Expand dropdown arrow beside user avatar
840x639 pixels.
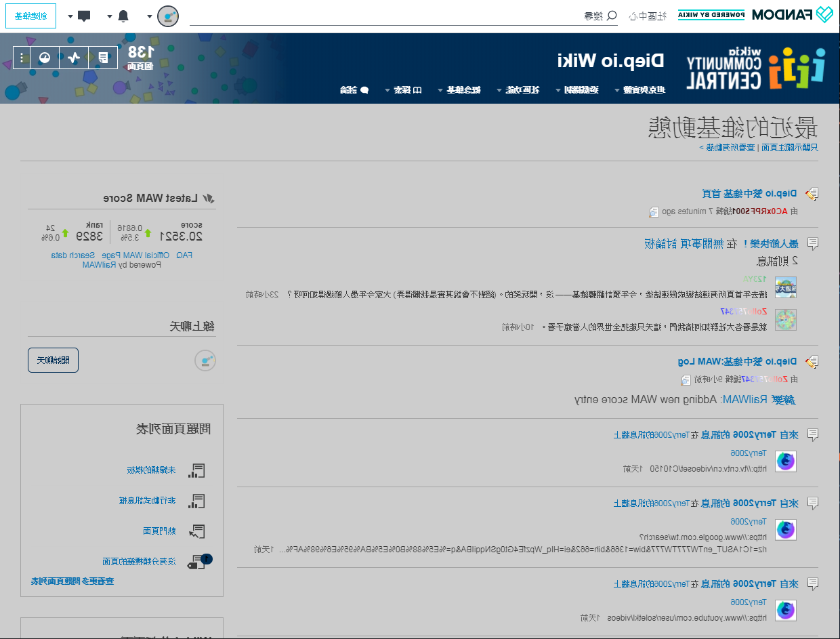tap(150, 16)
